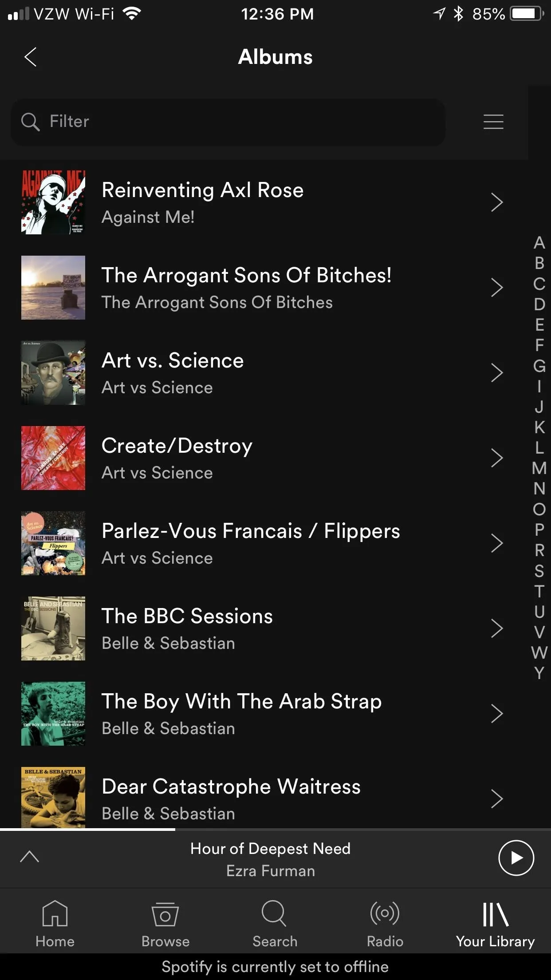Tap the magnifier icon in Filter bar
Viewport: 551px width, 980px height.
click(30, 122)
